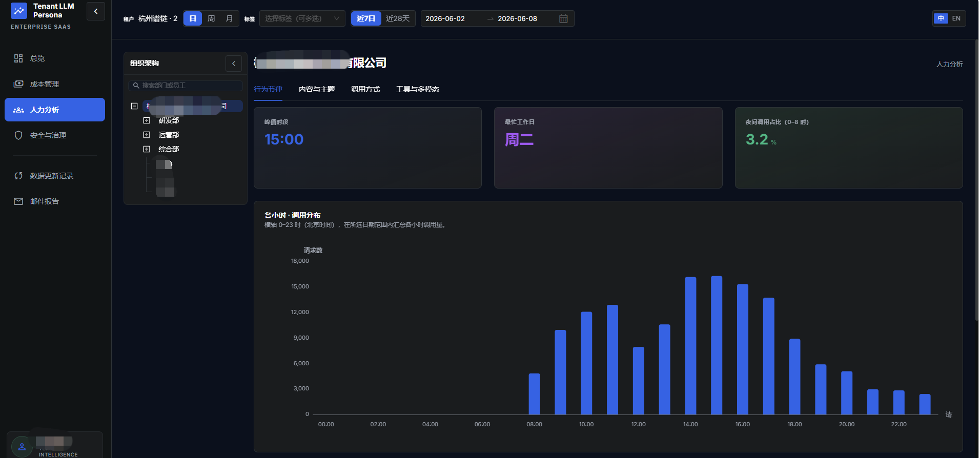Expand the 运营部 tree node
This screenshot has height=458, width=980.
point(147,135)
